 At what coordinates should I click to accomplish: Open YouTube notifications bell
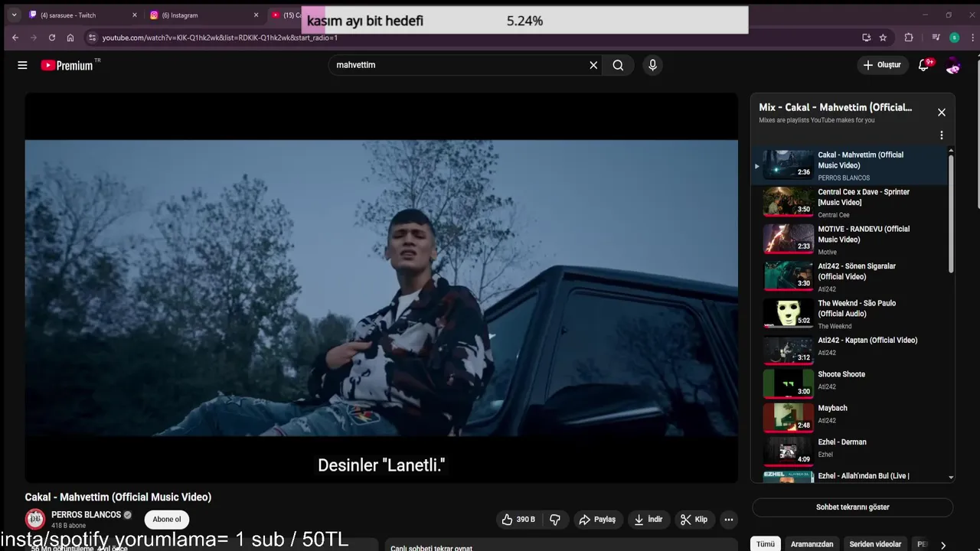(x=923, y=65)
